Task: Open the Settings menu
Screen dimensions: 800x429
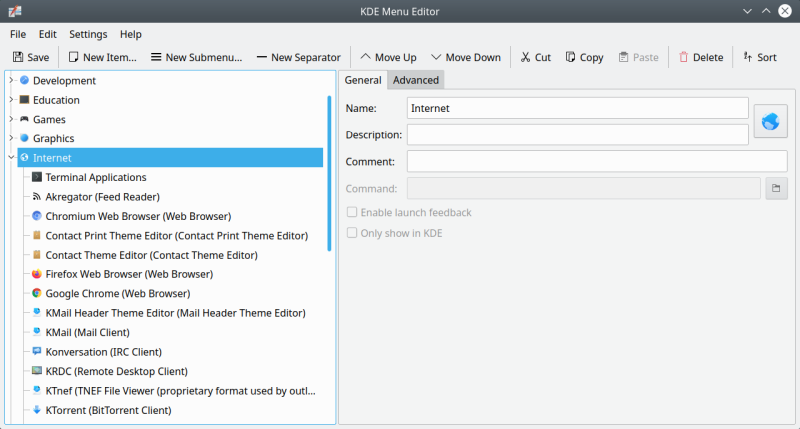Action: click(x=88, y=34)
